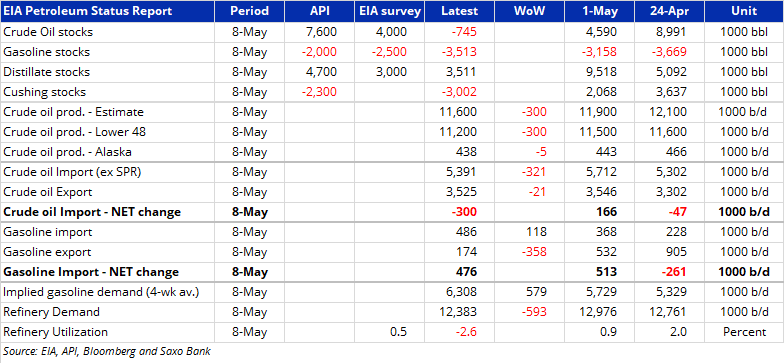Click 24-Apr crude production estimate 12,100
The width and height of the screenshot is (784, 363).
pyautogui.click(x=668, y=112)
